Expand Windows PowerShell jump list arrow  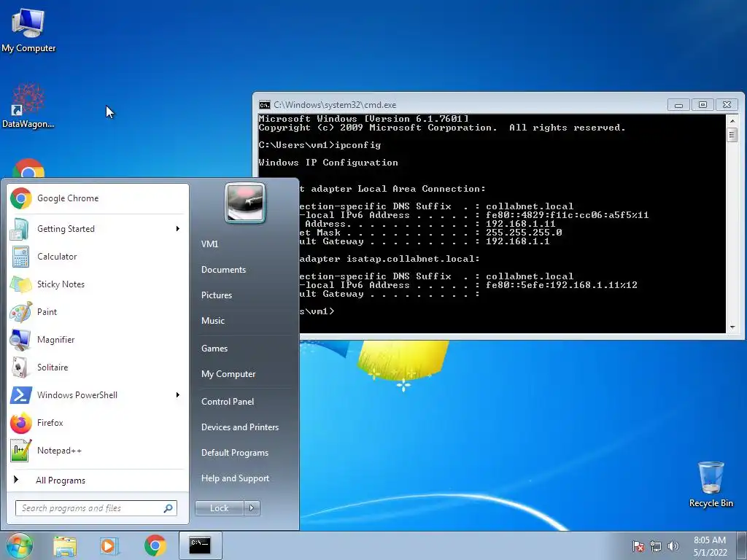[x=178, y=394]
